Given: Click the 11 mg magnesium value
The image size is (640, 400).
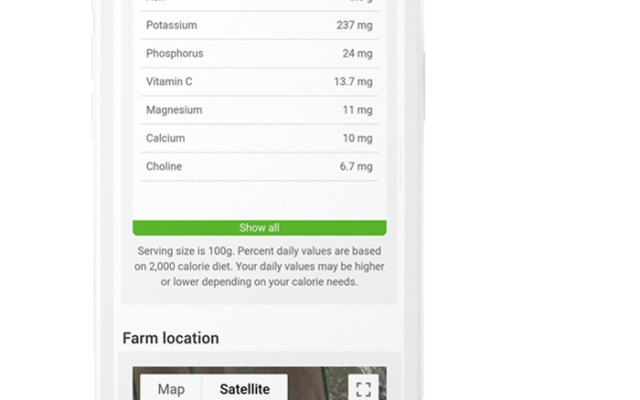Looking at the screenshot, I should (x=357, y=110).
